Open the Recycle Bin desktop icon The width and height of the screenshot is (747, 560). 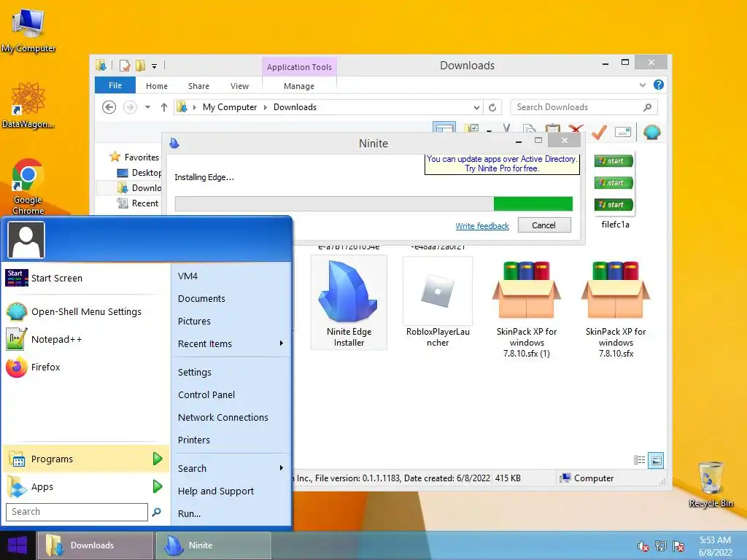[711, 484]
